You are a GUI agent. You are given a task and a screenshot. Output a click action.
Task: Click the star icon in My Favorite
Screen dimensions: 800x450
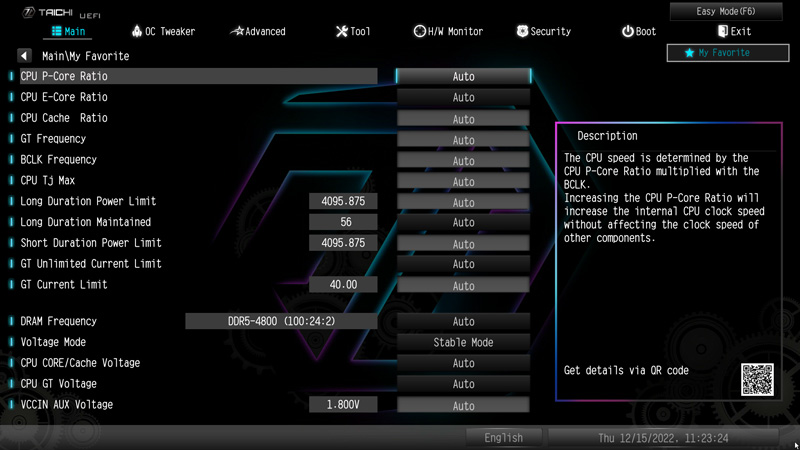pos(689,53)
